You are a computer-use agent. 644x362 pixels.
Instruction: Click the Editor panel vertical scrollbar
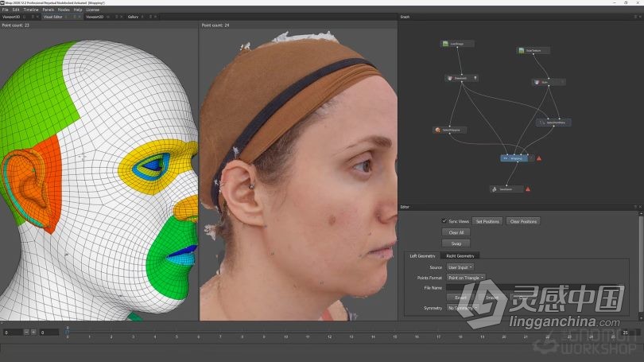(641, 263)
